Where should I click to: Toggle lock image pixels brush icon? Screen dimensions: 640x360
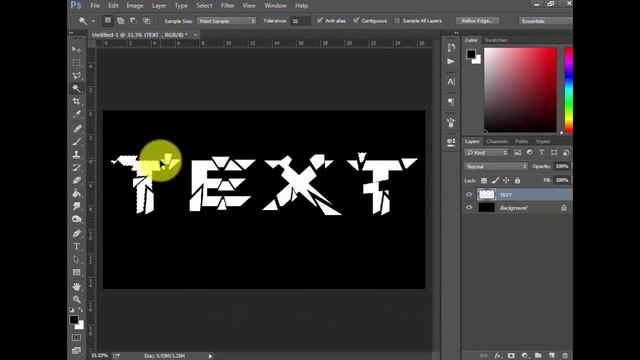coord(495,180)
